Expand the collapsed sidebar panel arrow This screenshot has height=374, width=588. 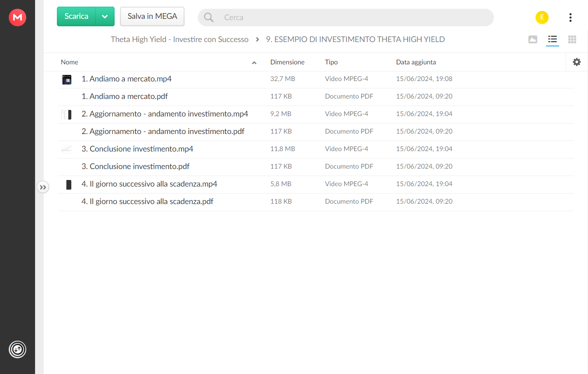(43, 187)
